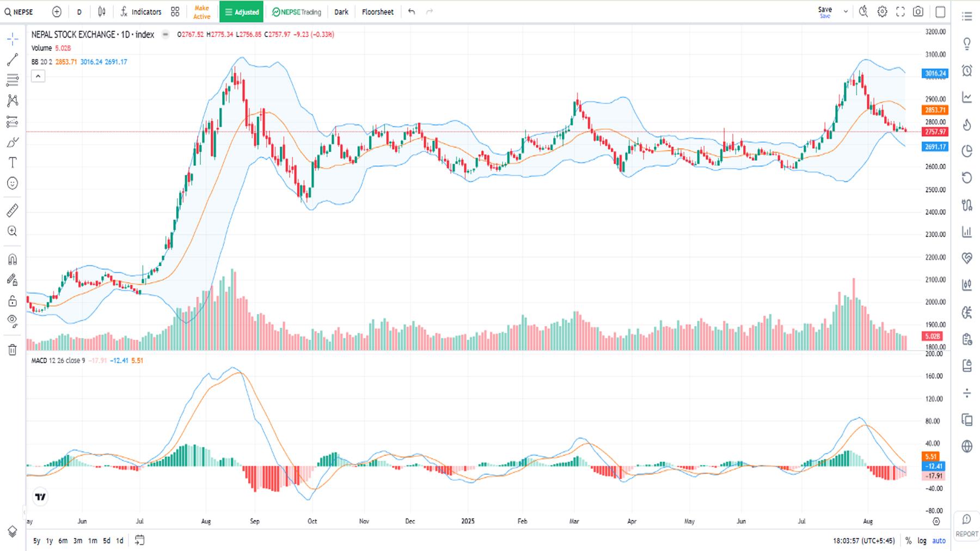The image size is (980, 551).
Task: Collapse the indicator legend chevron
Action: (x=38, y=76)
